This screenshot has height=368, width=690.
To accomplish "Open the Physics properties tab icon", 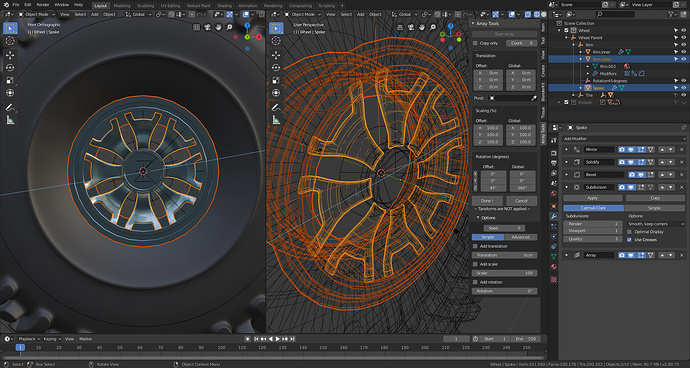I will tap(554, 236).
